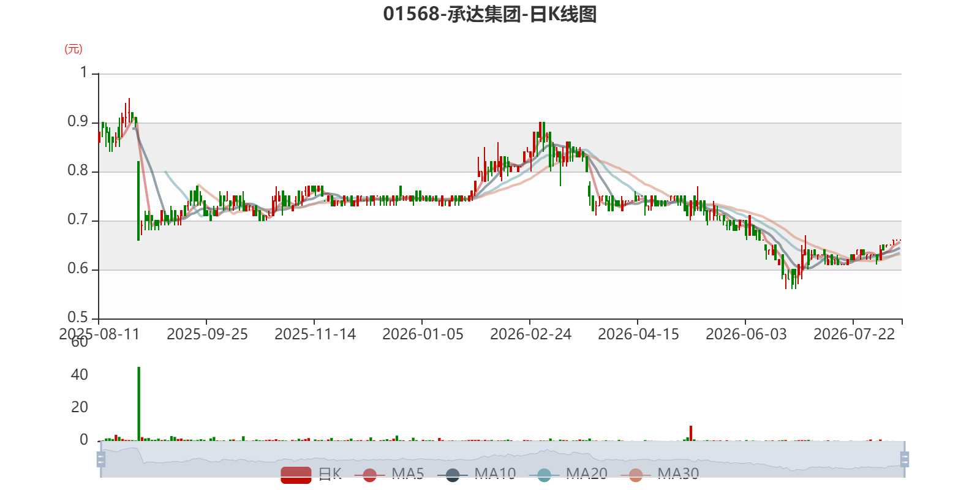Toggle the 日K candlestick legend icon
Image resolution: width=980 pixels, height=490 pixels.
pos(296,475)
